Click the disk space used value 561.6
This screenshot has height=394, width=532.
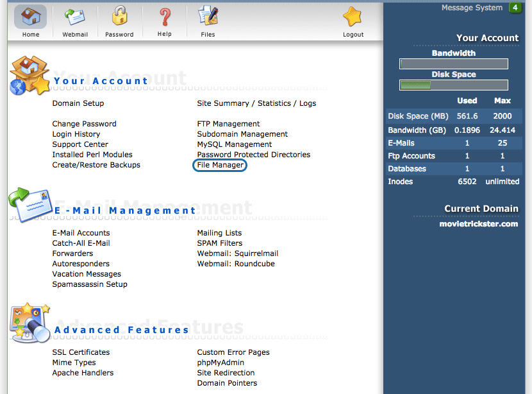coord(467,116)
